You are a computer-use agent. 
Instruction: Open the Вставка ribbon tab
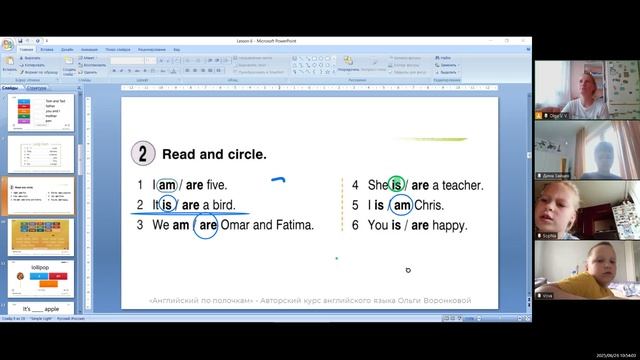(47, 49)
